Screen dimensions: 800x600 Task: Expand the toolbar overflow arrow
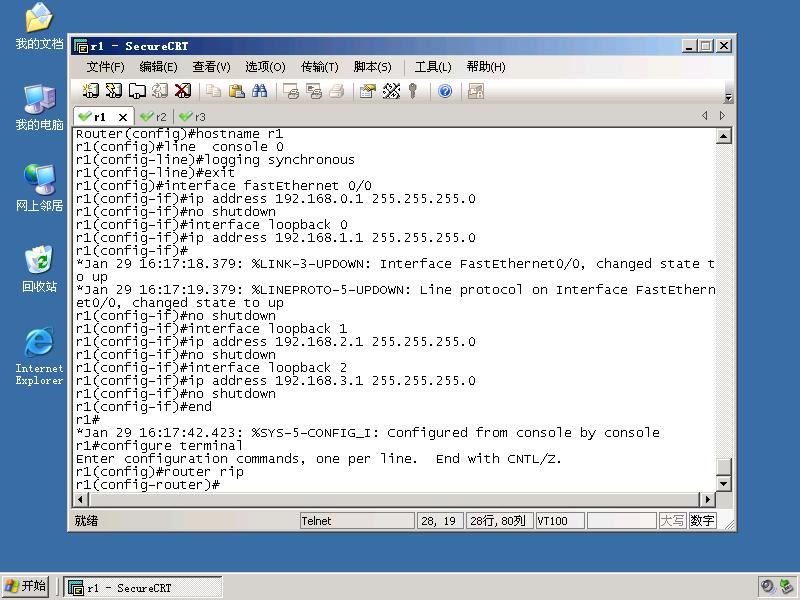(x=729, y=97)
